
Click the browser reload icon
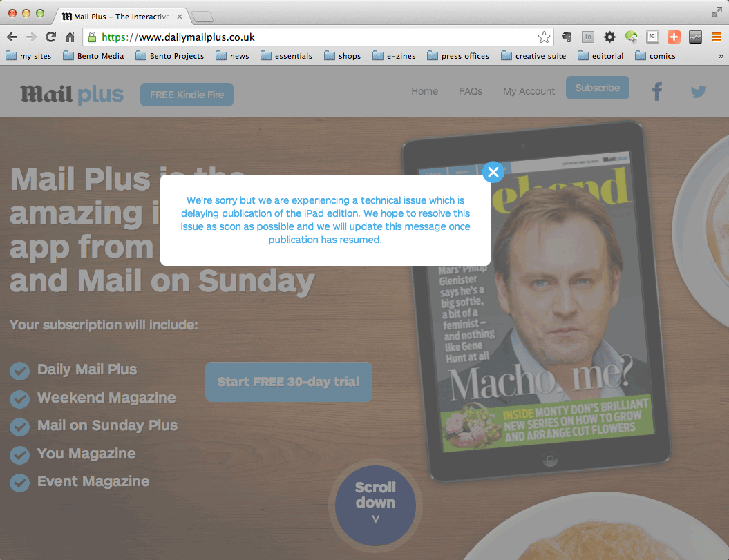click(x=50, y=37)
